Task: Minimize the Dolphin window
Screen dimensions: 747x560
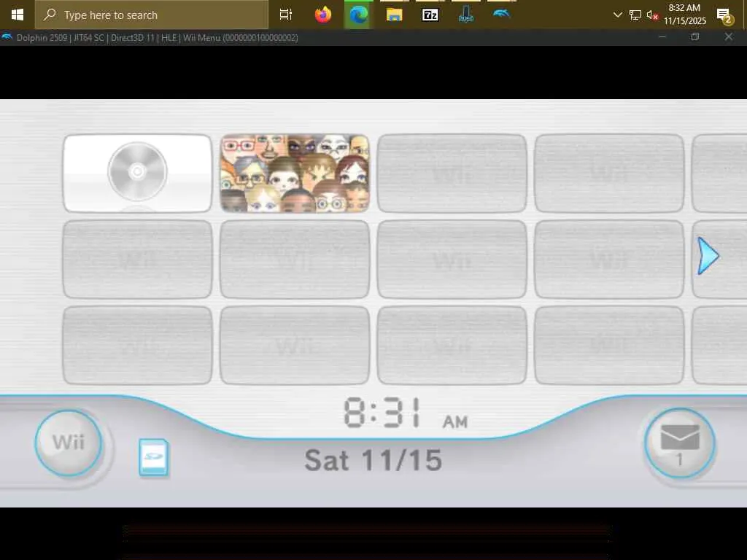Action: pos(662,37)
